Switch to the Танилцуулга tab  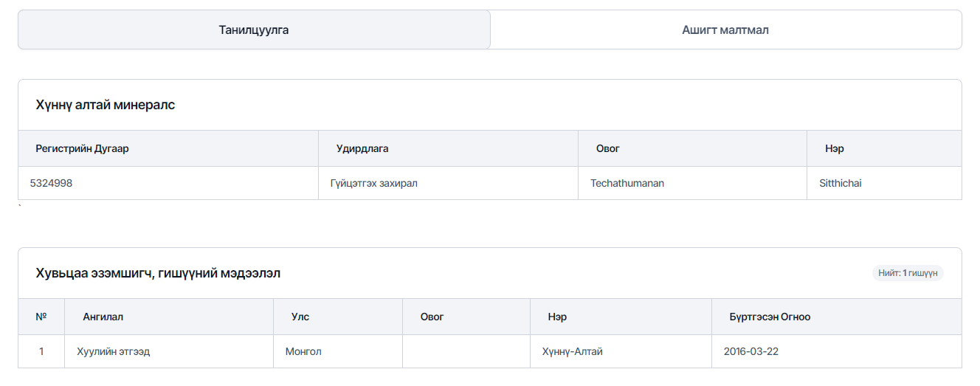coord(254,30)
